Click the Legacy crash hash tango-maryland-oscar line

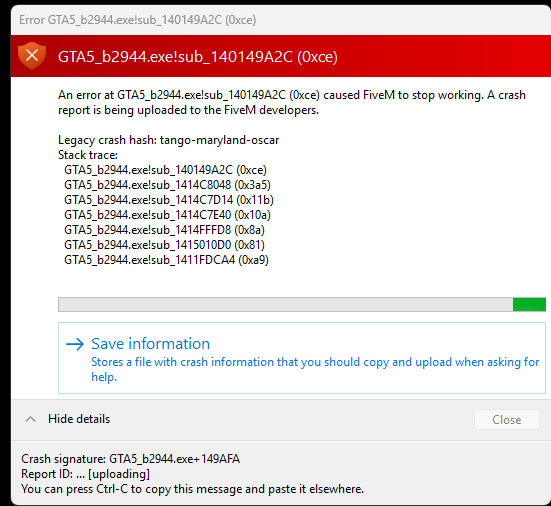[168, 140]
